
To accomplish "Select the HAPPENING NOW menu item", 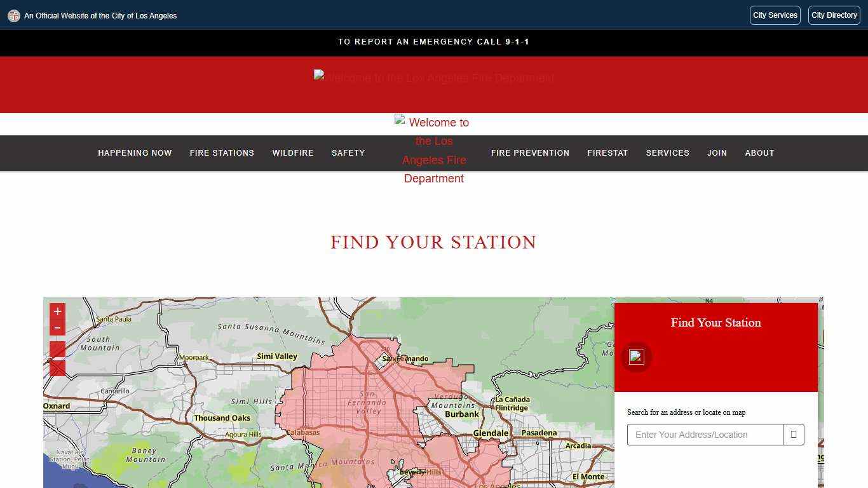I will (x=135, y=152).
